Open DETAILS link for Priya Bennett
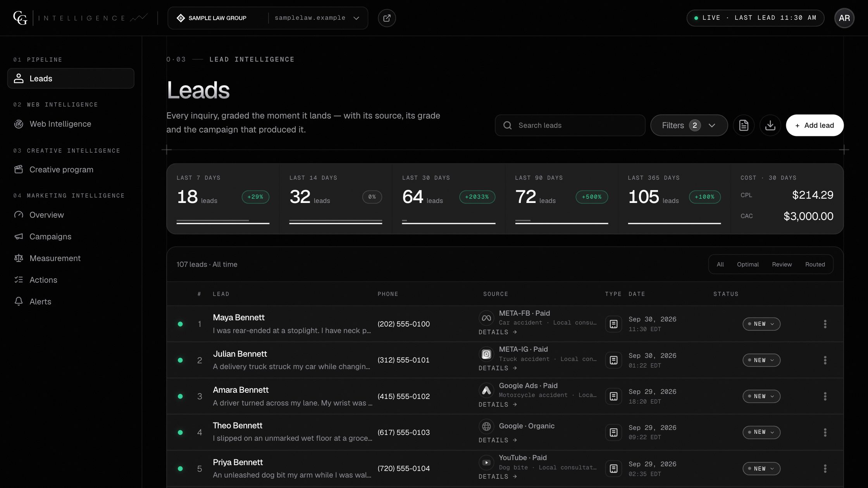 [x=498, y=477]
